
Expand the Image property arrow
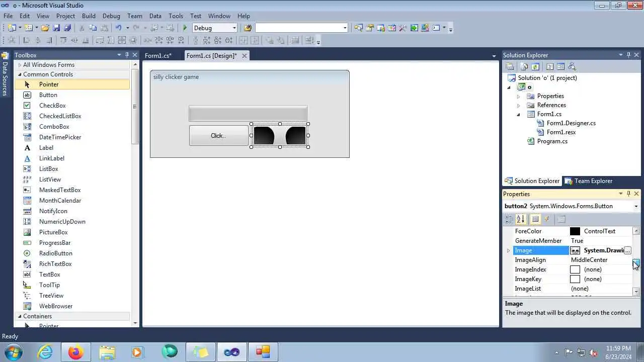(508, 250)
